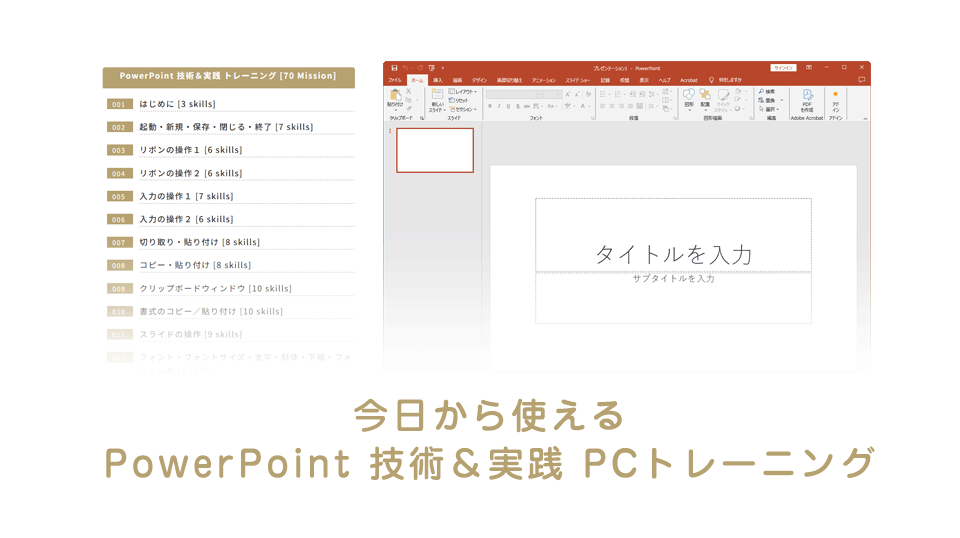Viewport: 960px width, 538px height.
Task: Click the Font Color A button
Action: (585, 106)
